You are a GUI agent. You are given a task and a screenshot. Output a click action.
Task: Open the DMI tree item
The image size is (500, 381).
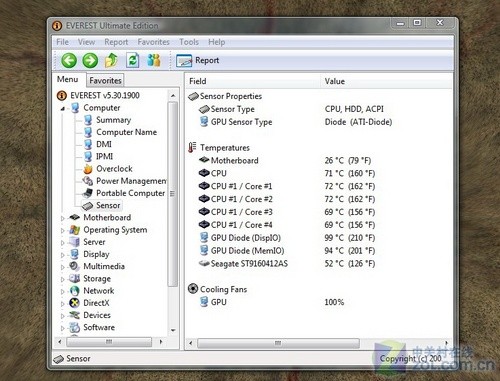point(104,144)
